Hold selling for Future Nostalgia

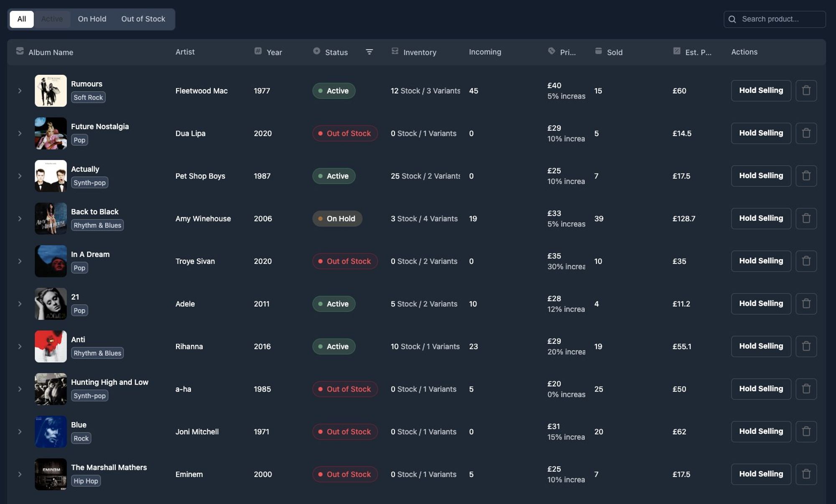761,133
